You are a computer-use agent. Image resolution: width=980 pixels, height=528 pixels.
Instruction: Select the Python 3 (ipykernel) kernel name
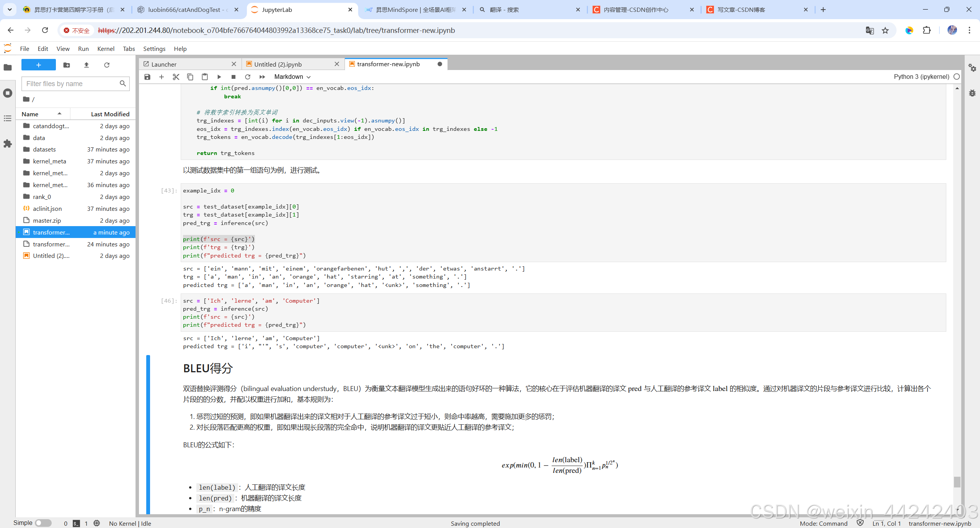pos(921,77)
